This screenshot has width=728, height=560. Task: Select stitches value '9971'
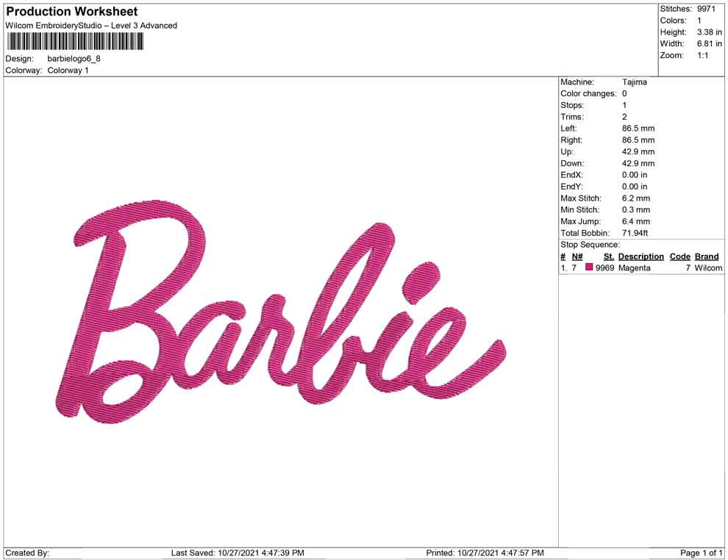click(x=706, y=9)
